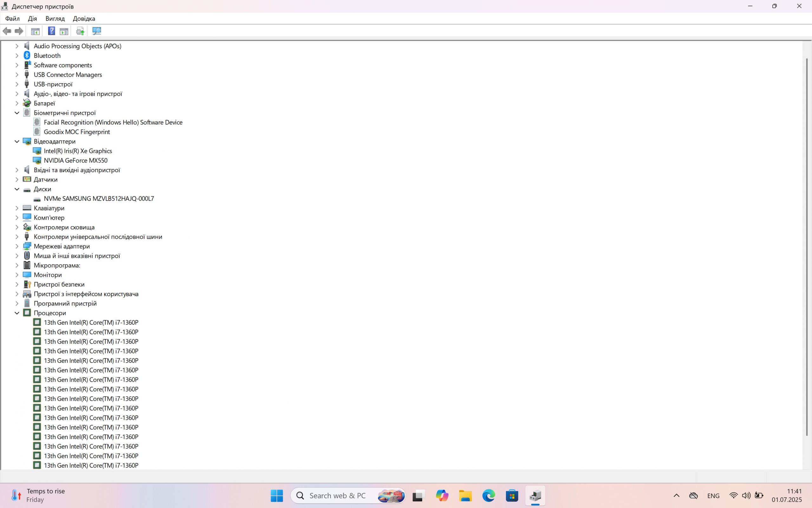Click the Update device driver toolbar icon
The width and height of the screenshot is (812, 508).
tap(80, 31)
